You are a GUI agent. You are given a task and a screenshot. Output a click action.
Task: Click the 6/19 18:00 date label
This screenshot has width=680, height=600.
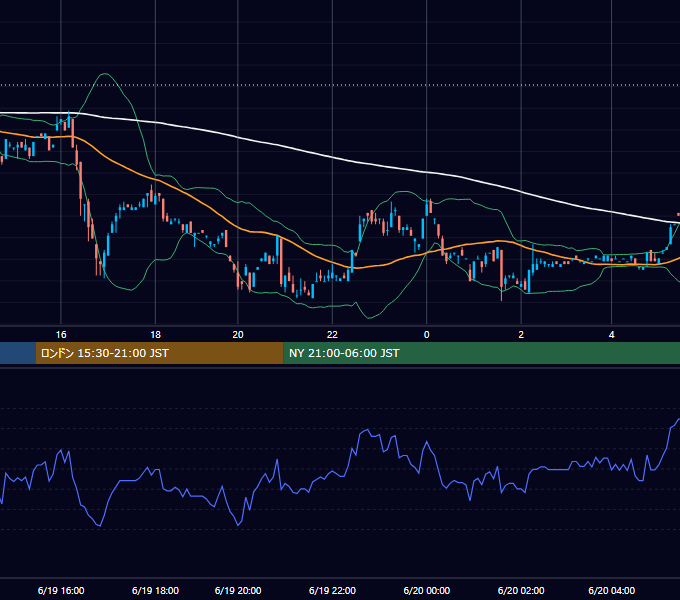(x=155, y=590)
